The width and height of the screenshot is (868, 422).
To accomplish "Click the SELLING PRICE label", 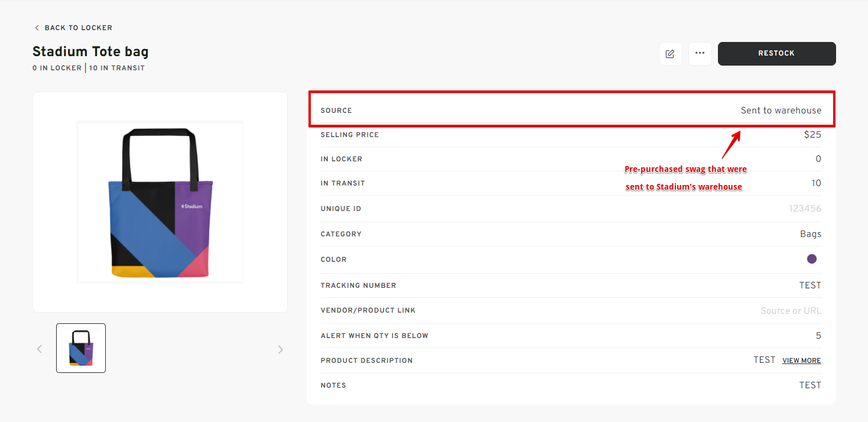I will [x=350, y=135].
